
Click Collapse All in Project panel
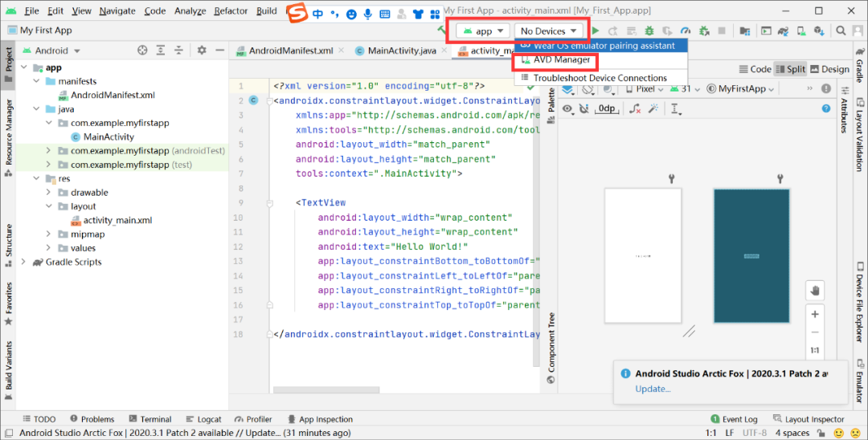pyautogui.click(x=178, y=51)
